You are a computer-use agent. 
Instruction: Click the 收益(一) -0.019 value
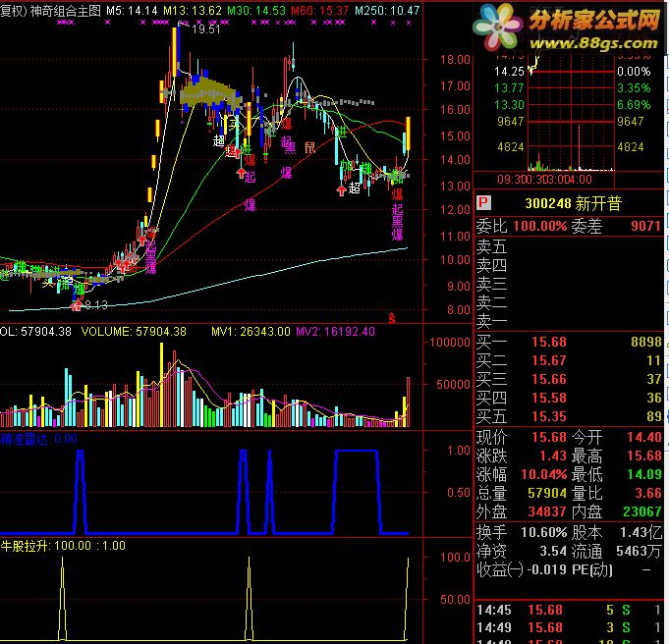[547, 569]
